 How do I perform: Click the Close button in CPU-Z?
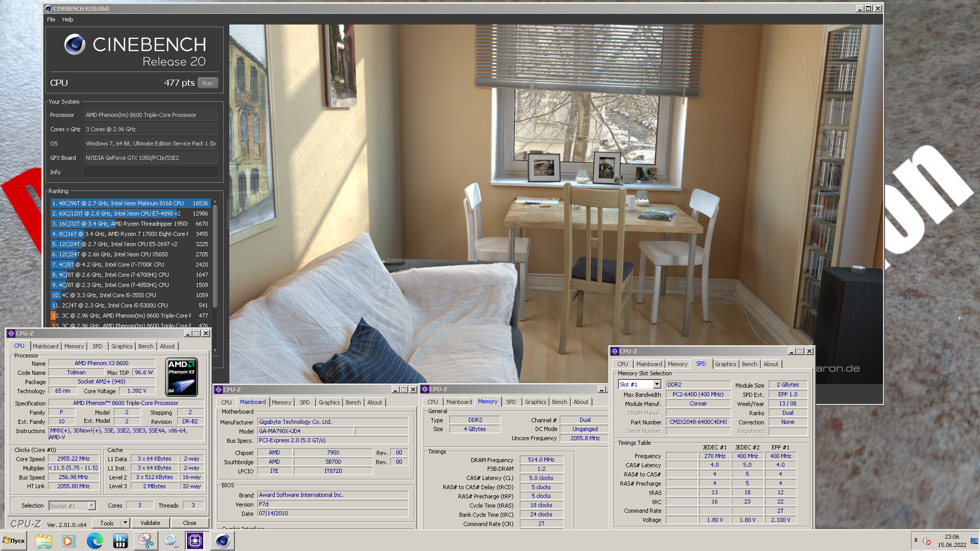click(x=189, y=523)
